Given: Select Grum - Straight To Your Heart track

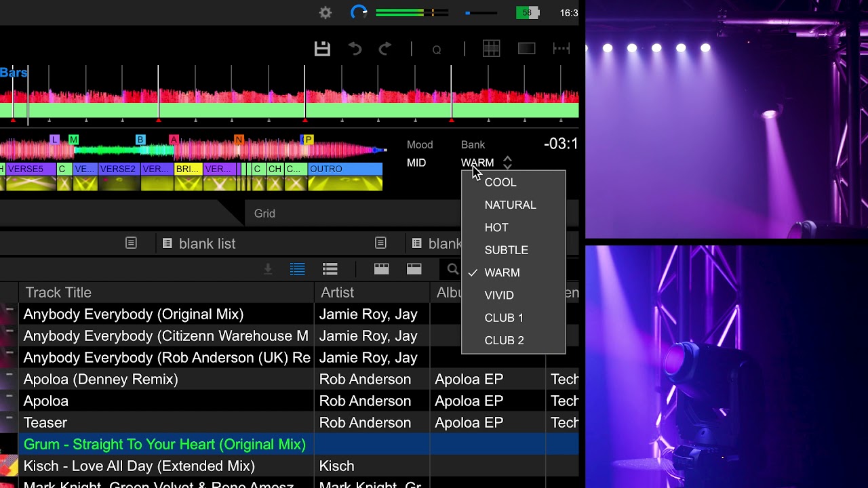Looking at the screenshot, I should point(165,444).
